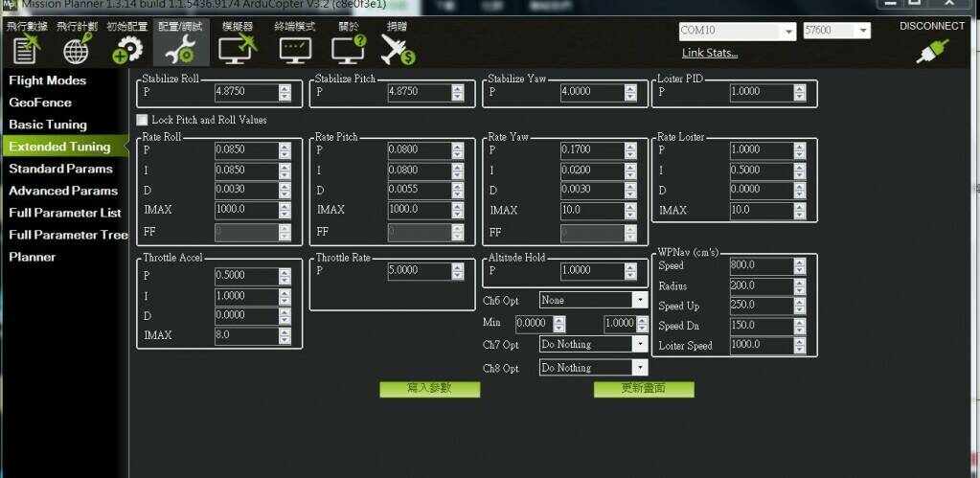Screen dimensions: 980x478
Task: Select Flight Modes in sidebar
Action: click(48, 80)
